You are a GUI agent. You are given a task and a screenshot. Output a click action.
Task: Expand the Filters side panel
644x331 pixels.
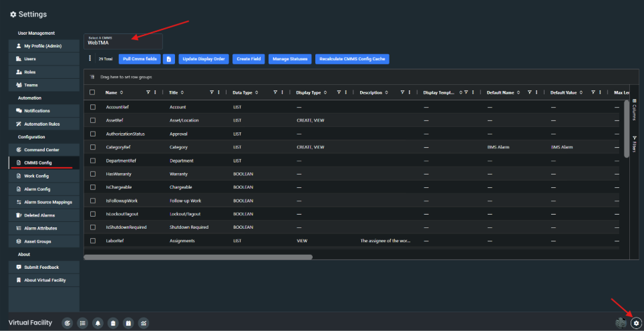pyautogui.click(x=634, y=144)
